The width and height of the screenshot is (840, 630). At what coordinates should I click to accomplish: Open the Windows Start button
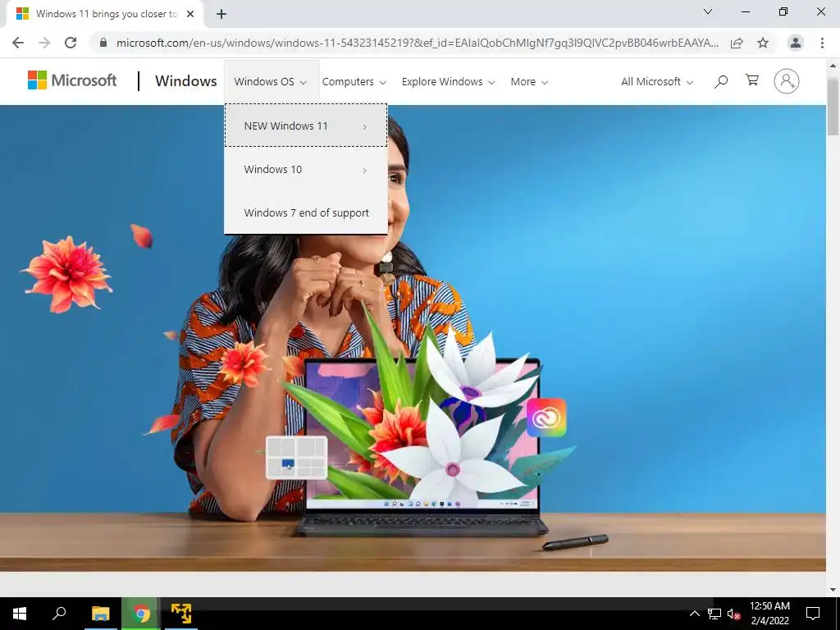click(20, 614)
